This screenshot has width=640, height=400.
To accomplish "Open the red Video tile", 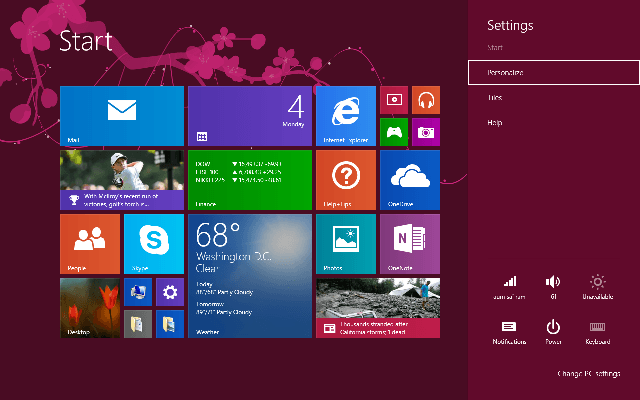I will 394,100.
